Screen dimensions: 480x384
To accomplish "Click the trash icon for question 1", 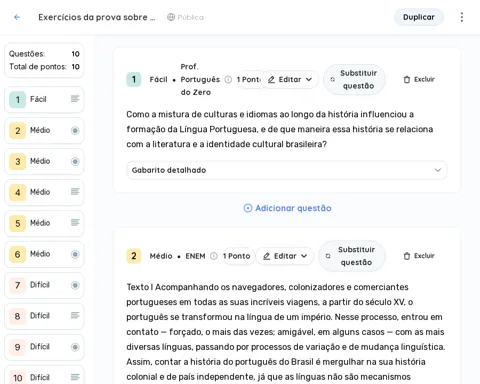I will click(x=407, y=79).
